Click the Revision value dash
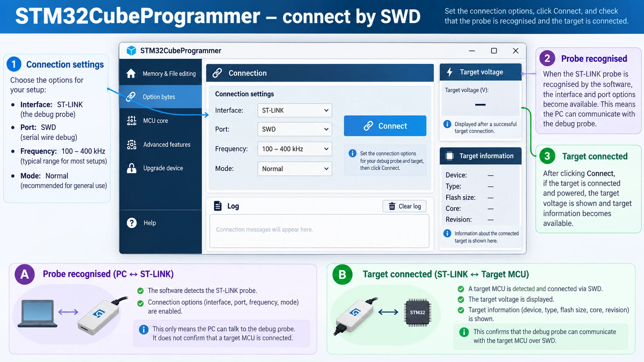The image size is (644, 362). tap(491, 220)
